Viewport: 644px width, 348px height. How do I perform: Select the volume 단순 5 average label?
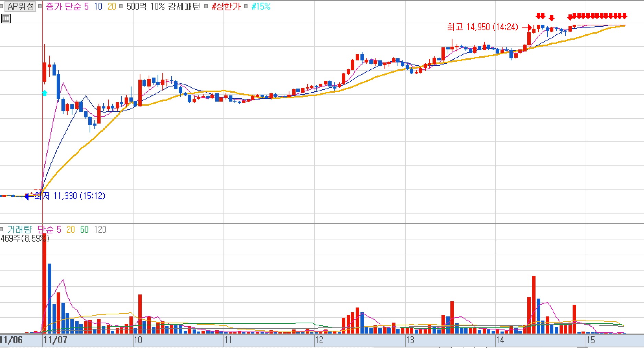(x=49, y=229)
